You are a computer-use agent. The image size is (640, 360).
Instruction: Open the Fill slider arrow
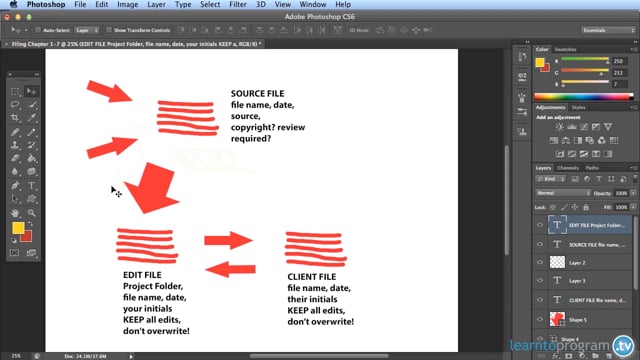tap(633, 207)
